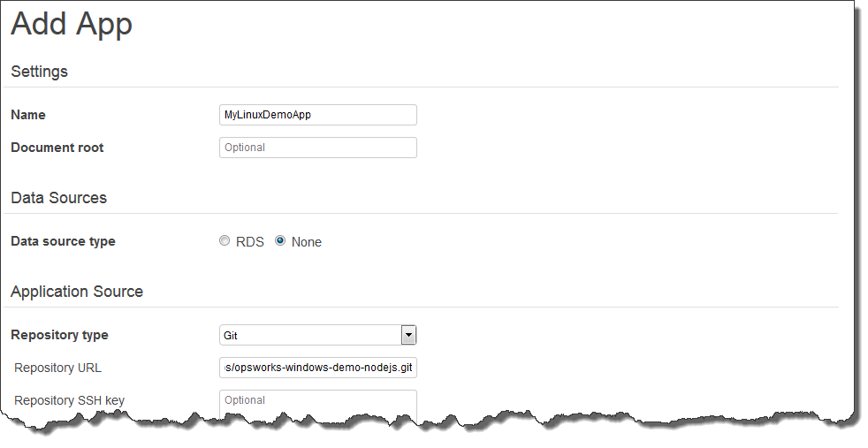Screen dimensions: 868x448
Task: Click the Add App page heading
Action: (x=72, y=25)
